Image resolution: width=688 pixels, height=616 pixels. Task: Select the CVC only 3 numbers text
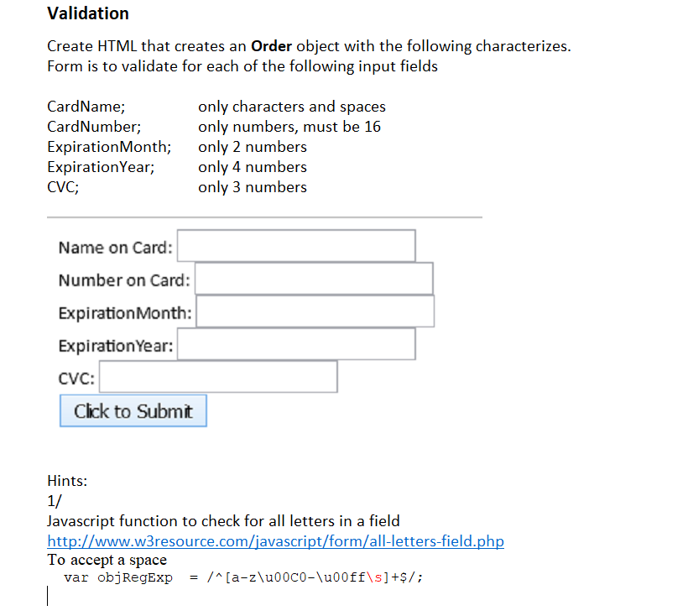tap(252, 187)
